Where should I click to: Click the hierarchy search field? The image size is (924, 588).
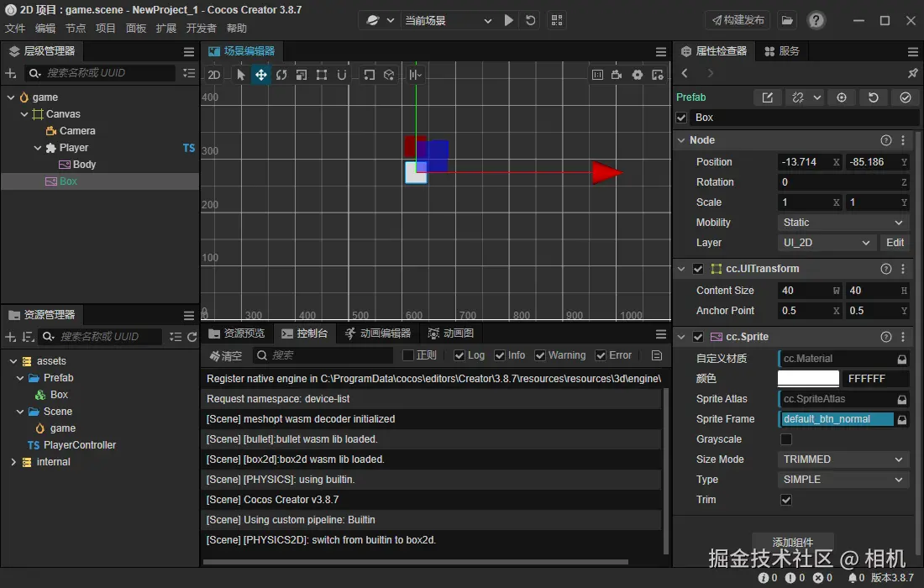tap(101, 73)
